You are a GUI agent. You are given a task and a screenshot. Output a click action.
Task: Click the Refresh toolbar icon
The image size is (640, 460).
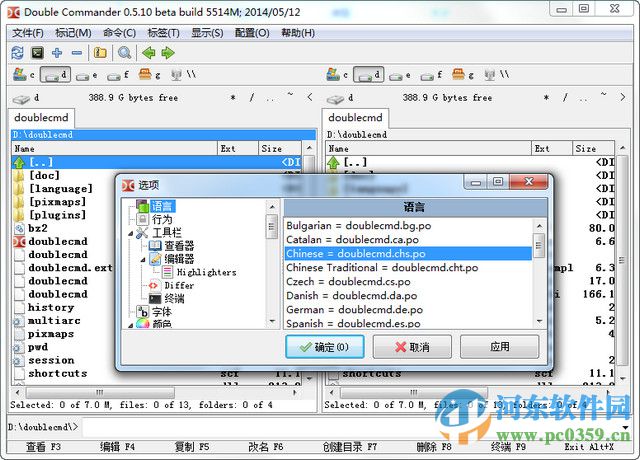pyautogui.click(x=18, y=53)
